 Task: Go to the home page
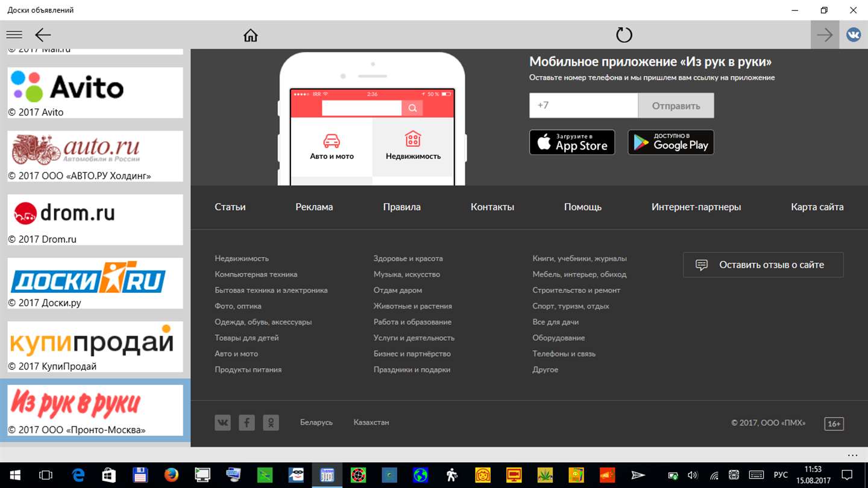(x=251, y=35)
